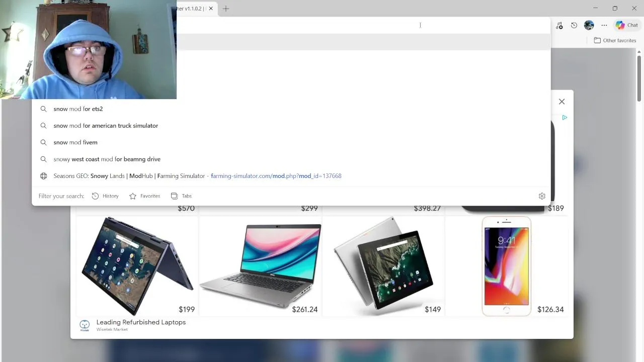
Task: Open the $149 tablet ad image
Action: [x=383, y=266]
